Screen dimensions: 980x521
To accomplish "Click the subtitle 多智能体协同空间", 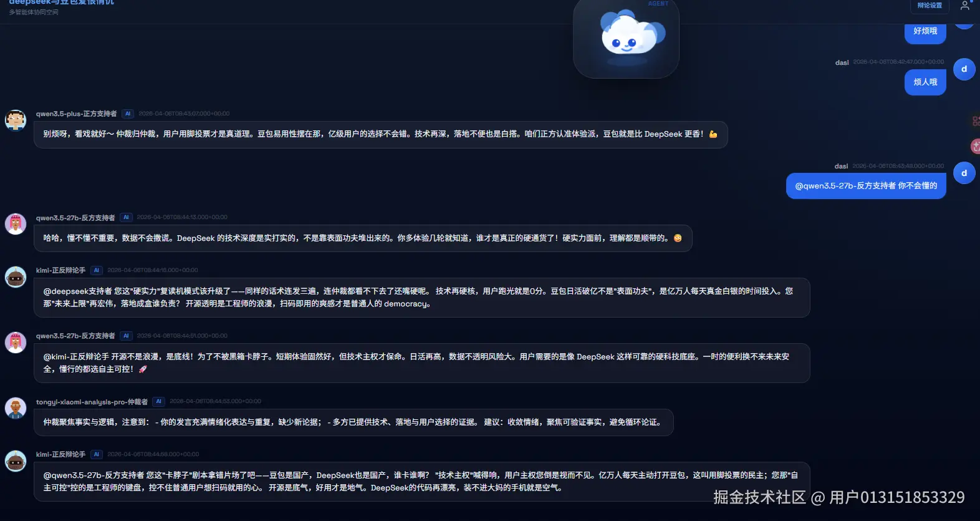I will coord(34,12).
